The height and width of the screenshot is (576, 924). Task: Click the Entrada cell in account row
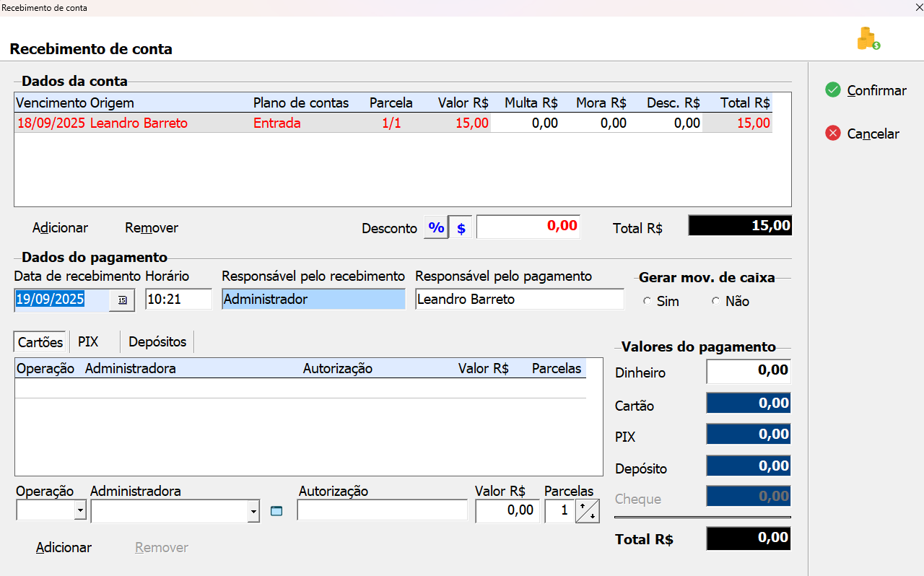coord(277,123)
